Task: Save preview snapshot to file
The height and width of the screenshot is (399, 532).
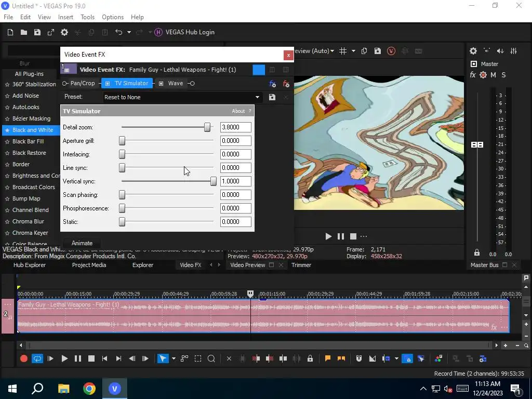Action: pyautogui.click(x=377, y=51)
